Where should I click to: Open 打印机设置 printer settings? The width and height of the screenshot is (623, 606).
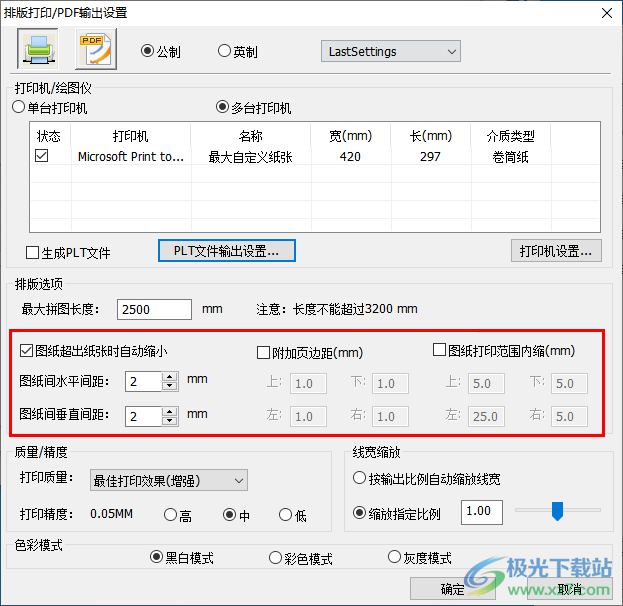pos(556,251)
